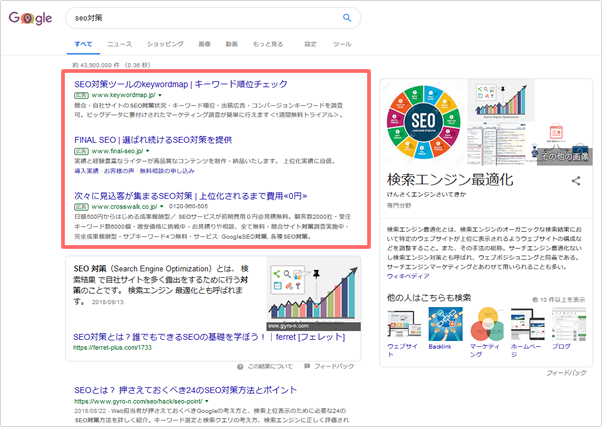The image size is (602, 427).
Task: Click the blue search magnifier icon
Action: [347, 18]
